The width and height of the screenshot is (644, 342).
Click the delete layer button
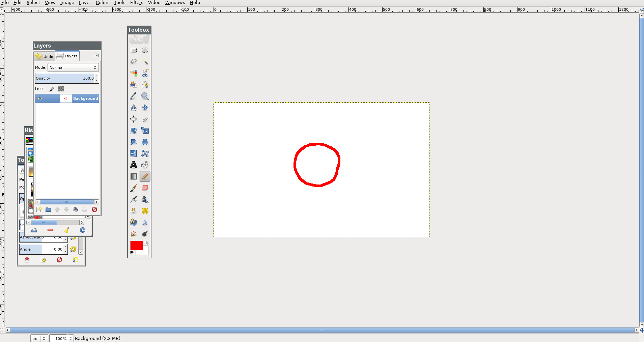[94, 210]
